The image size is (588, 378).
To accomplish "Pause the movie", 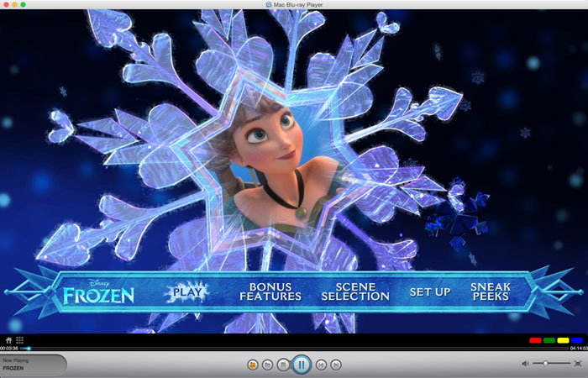I will [302, 364].
